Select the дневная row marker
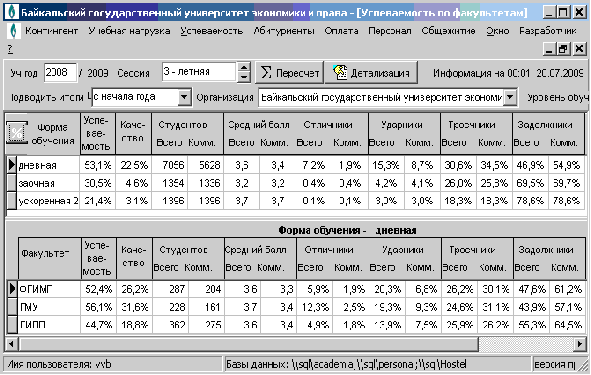The image size is (591, 375). click(x=11, y=165)
